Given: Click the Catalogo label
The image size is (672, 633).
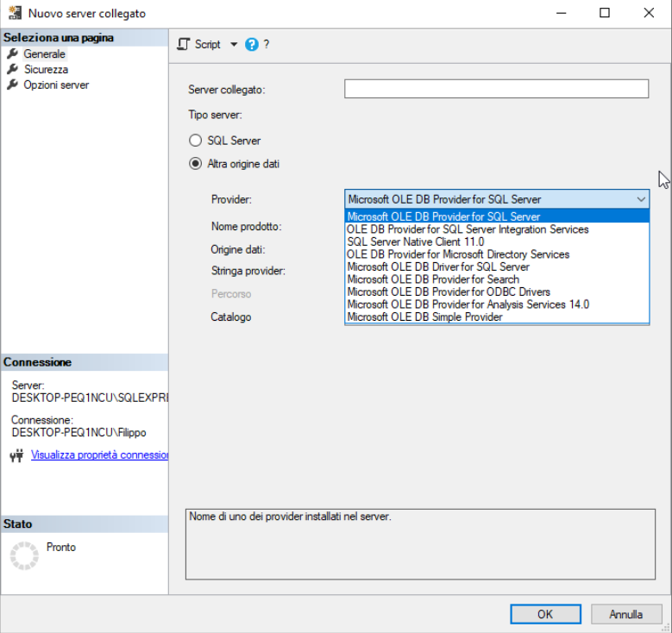Looking at the screenshot, I should 230,317.
